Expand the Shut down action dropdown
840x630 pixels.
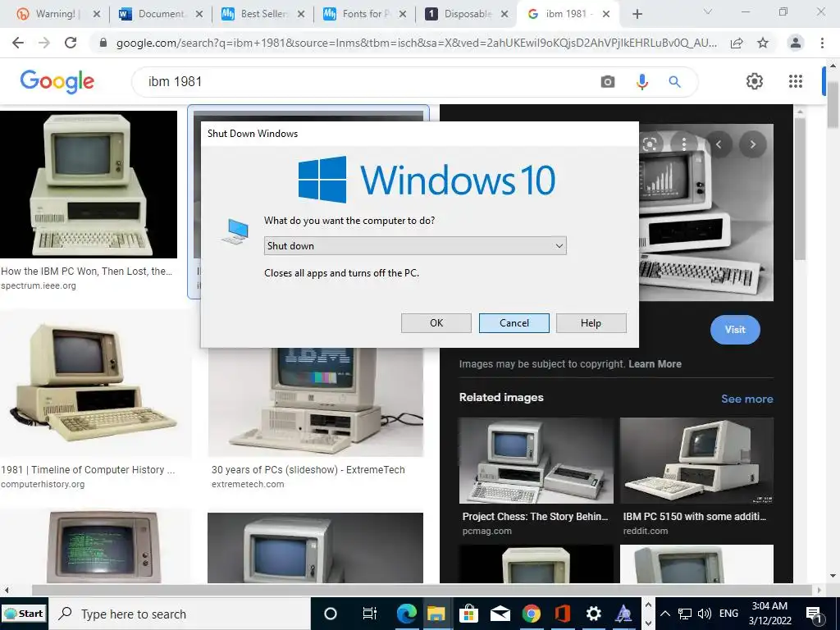(x=415, y=246)
